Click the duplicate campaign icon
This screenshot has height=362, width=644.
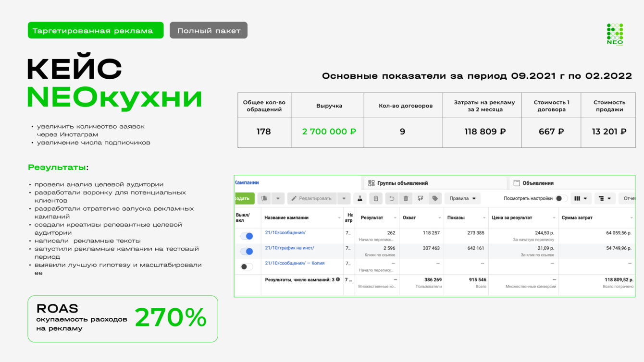[264, 198]
